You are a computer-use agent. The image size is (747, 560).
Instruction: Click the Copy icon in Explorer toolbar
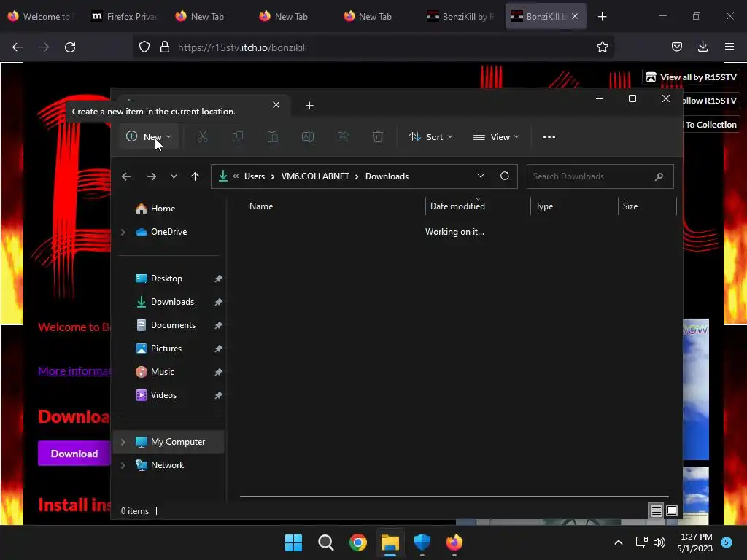(237, 136)
